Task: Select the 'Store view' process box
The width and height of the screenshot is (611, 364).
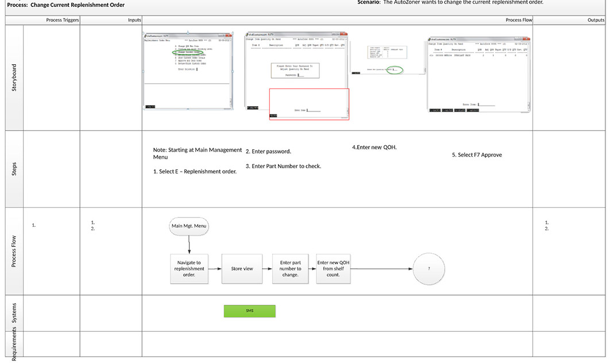Action: (242, 268)
